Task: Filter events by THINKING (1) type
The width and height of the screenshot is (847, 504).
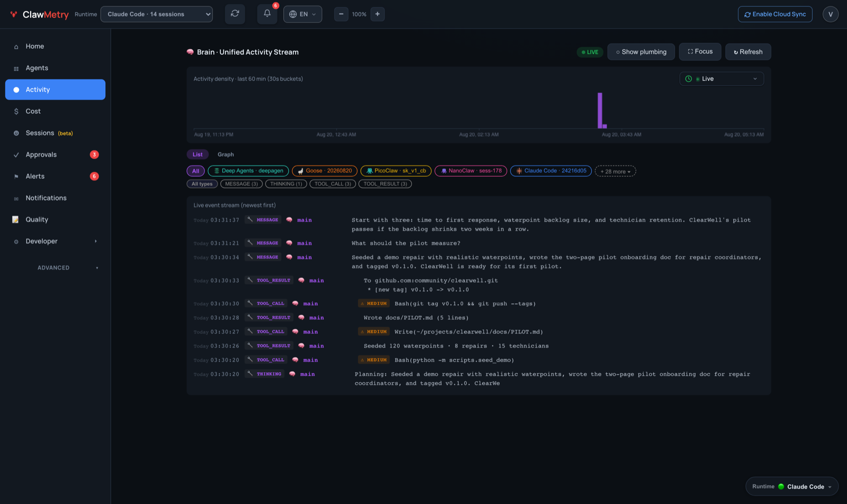Action: click(x=286, y=184)
